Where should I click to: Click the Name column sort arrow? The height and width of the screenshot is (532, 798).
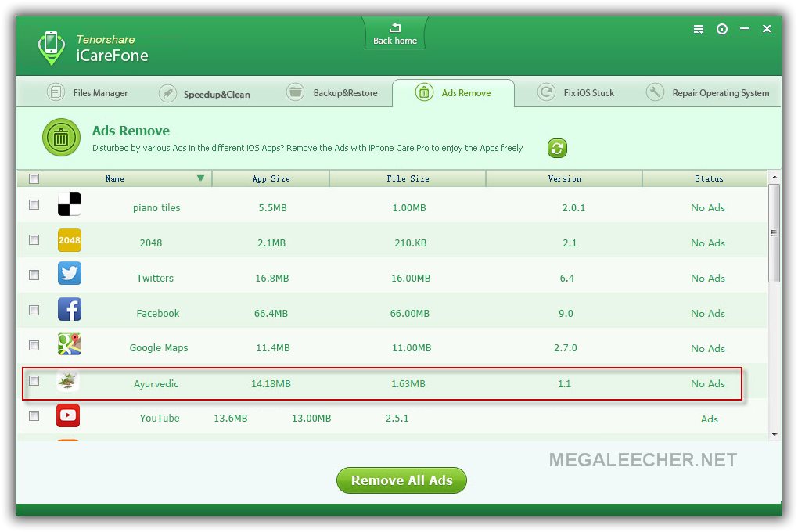pos(200,178)
